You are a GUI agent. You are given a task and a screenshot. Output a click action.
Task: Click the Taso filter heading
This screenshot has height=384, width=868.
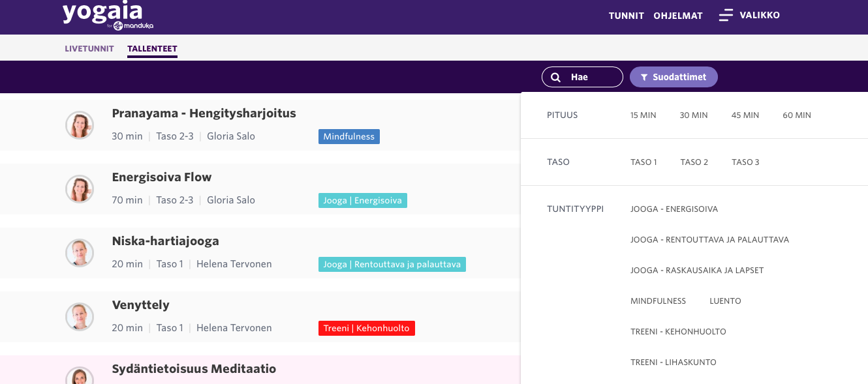pyautogui.click(x=559, y=162)
